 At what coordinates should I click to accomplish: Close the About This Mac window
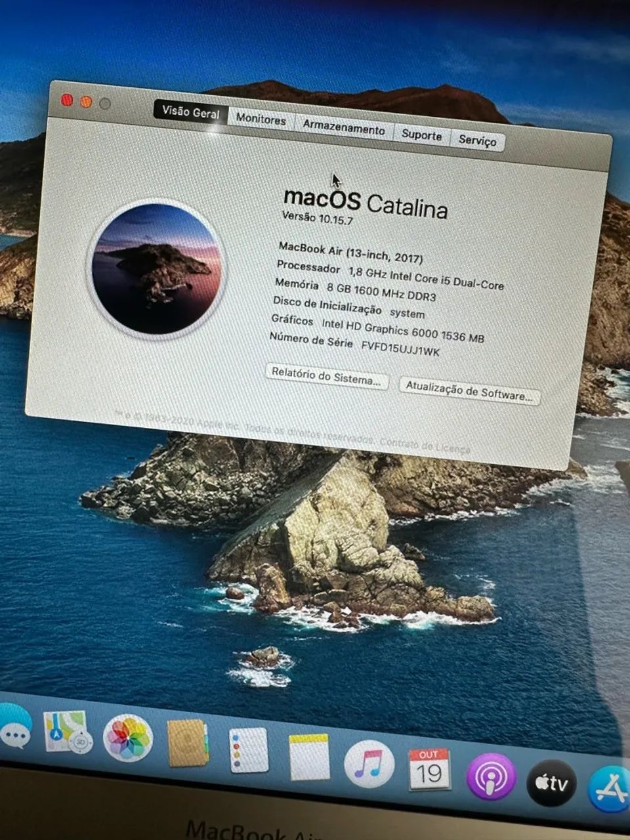click(x=67, y=100)
